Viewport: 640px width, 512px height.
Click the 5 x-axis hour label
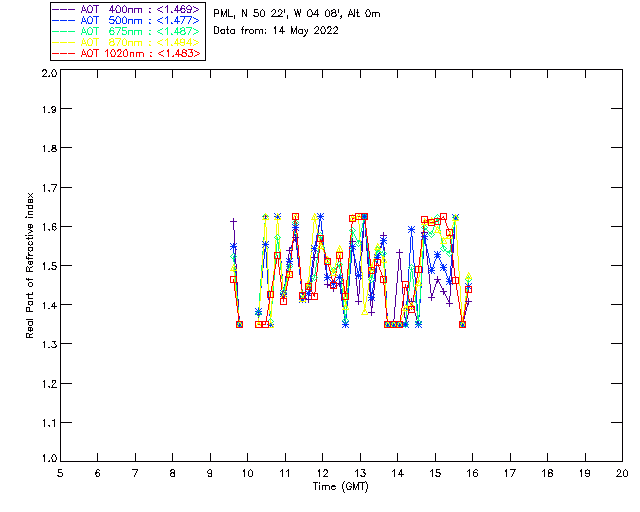point(60,473)
